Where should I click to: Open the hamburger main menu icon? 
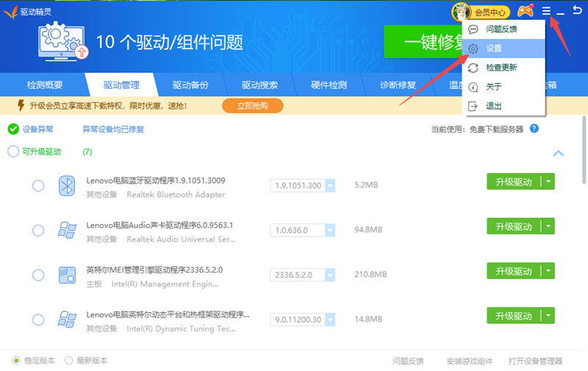pos(545,12)
